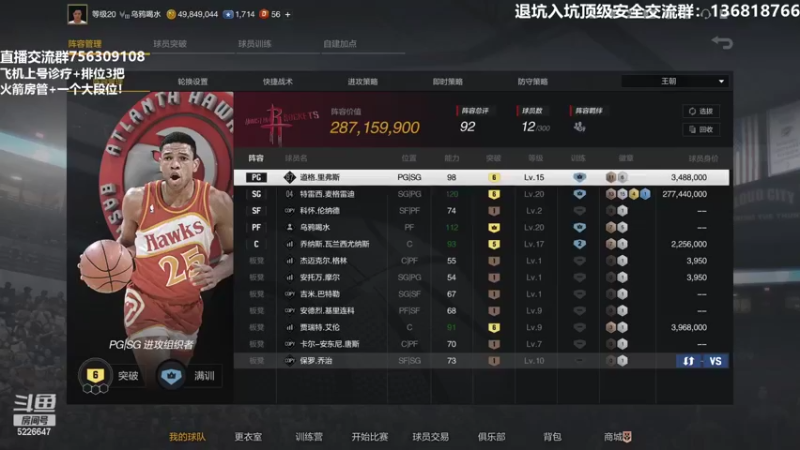800x450 pixels.
Task: Select bench player 安托万.摩尔
Action: pos(481,278)
